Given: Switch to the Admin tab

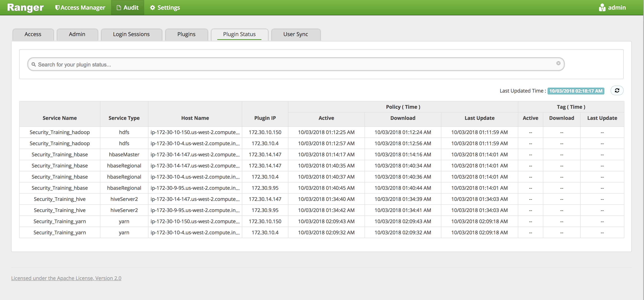Looking at the screenshot, I should click(x=77, y=34).
